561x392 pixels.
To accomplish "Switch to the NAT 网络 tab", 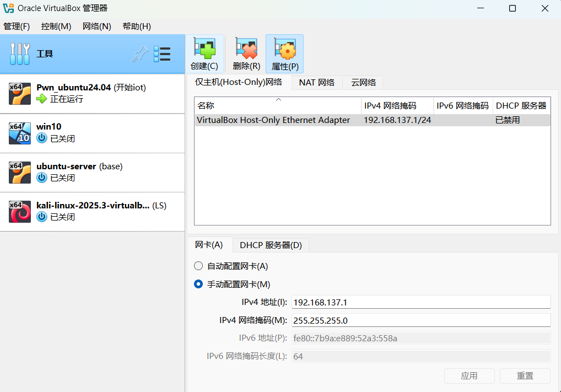I will pyautogui.click(x=317, y=83).
